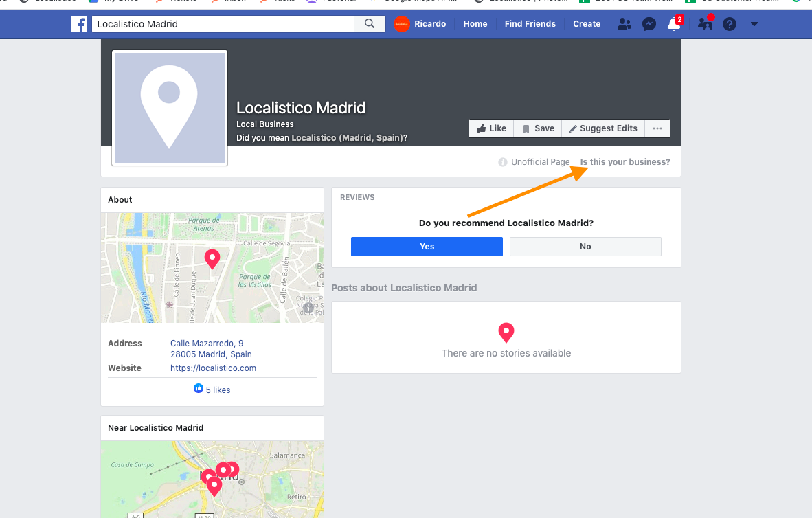The image size is (812, 518).
Task: Open the Near Localistico Madrid map
Action: (x=212, y=479)
